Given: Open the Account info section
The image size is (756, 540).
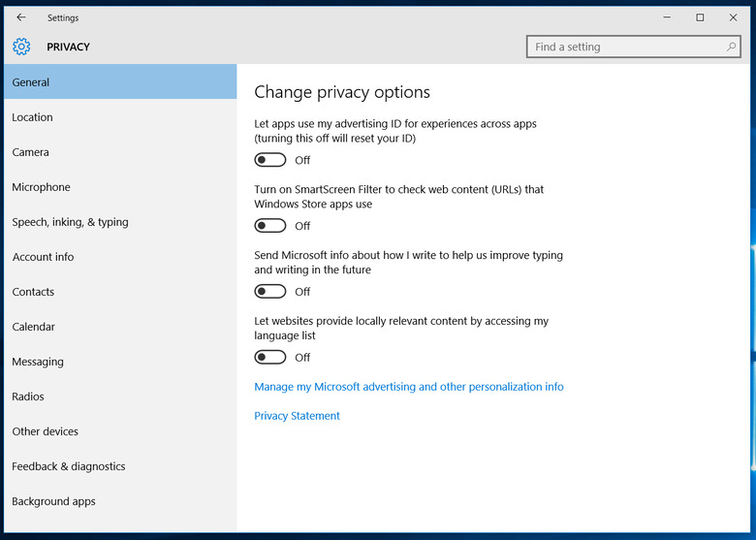Looking at the screenshot, I should point(120,257).
